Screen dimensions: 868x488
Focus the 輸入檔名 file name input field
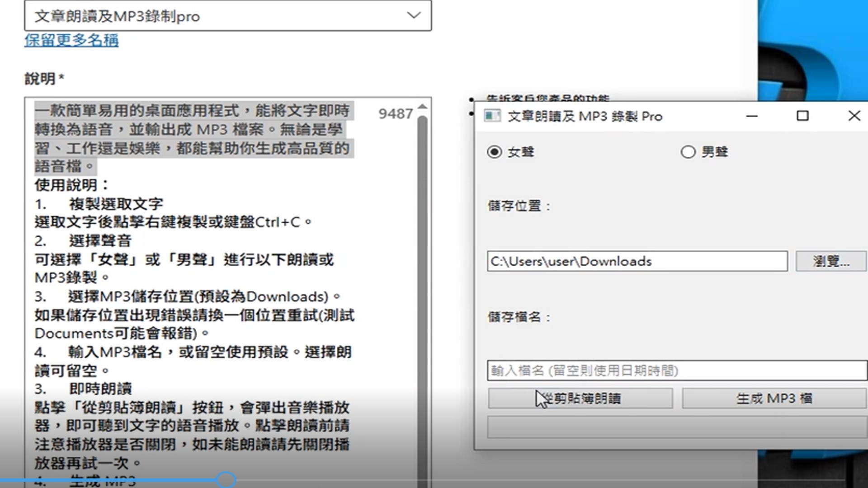pyautogui.click(x=676, y=371)
